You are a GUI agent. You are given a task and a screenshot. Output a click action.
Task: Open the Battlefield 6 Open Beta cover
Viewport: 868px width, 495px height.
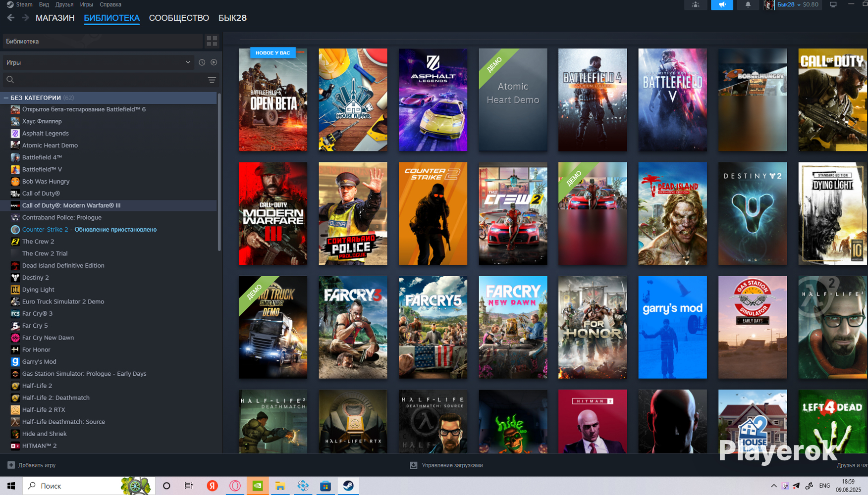273,99
